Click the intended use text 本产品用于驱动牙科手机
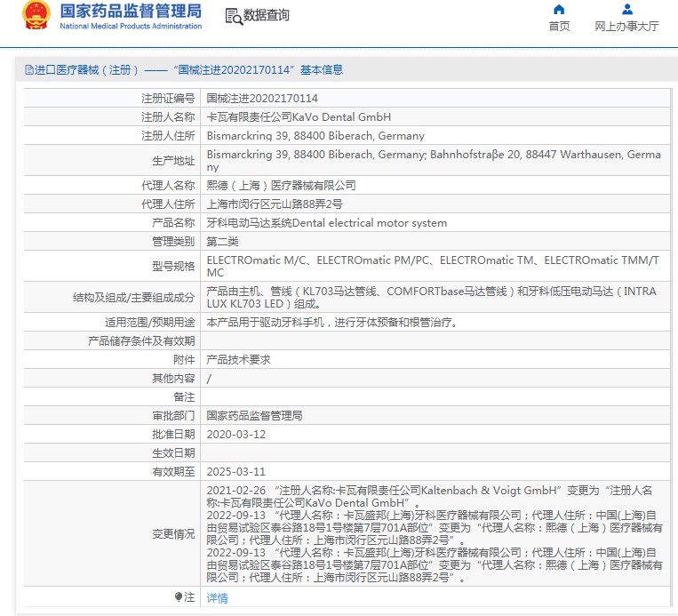This screenshot has height=616, width=678. [x=331, y=323]
